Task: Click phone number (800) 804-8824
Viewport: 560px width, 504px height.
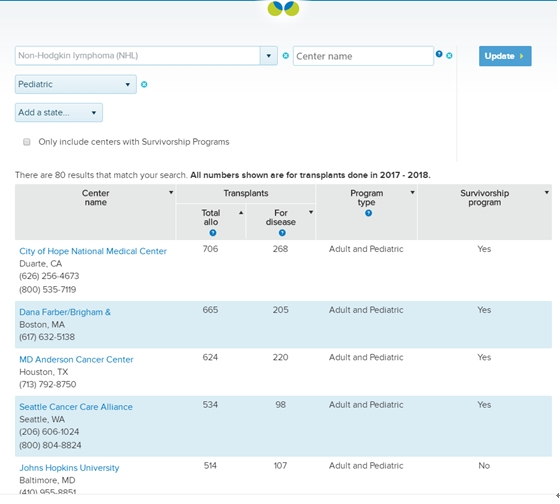Action: (50, 445)
